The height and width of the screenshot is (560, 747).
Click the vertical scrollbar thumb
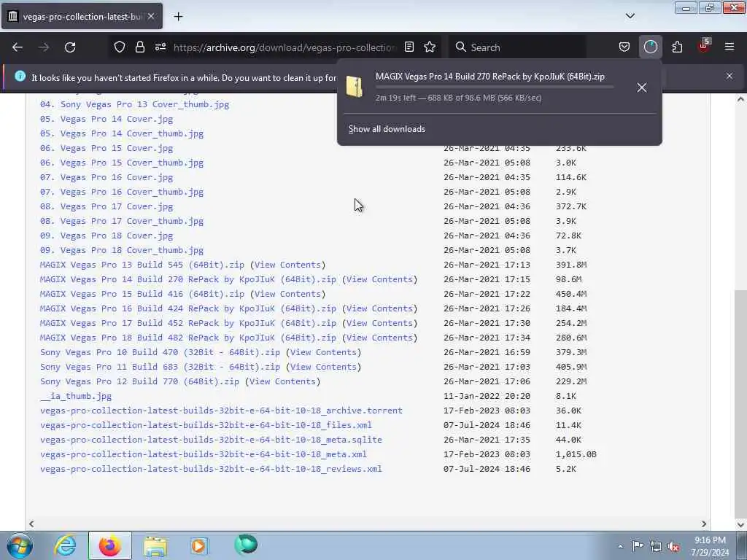click(x=740, y=404)
